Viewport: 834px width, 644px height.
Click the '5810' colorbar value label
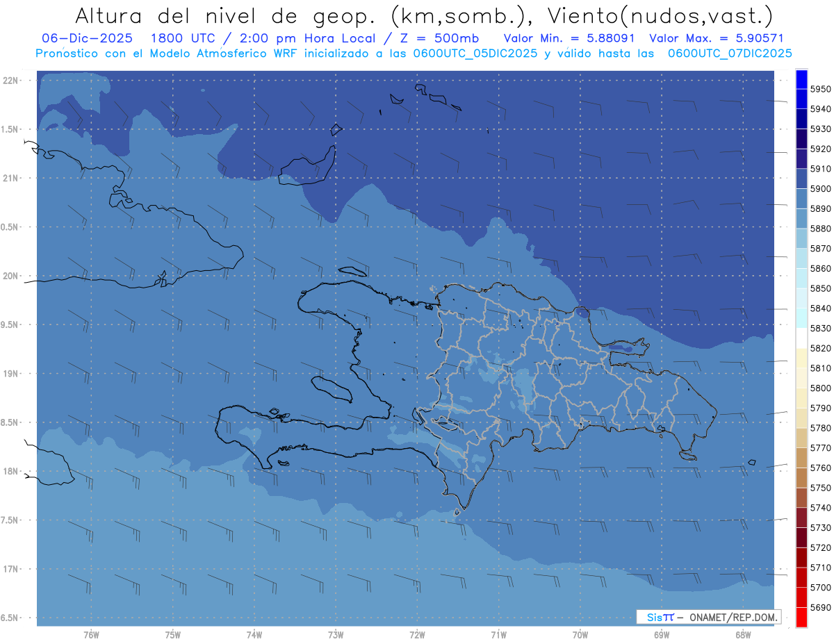821,368
